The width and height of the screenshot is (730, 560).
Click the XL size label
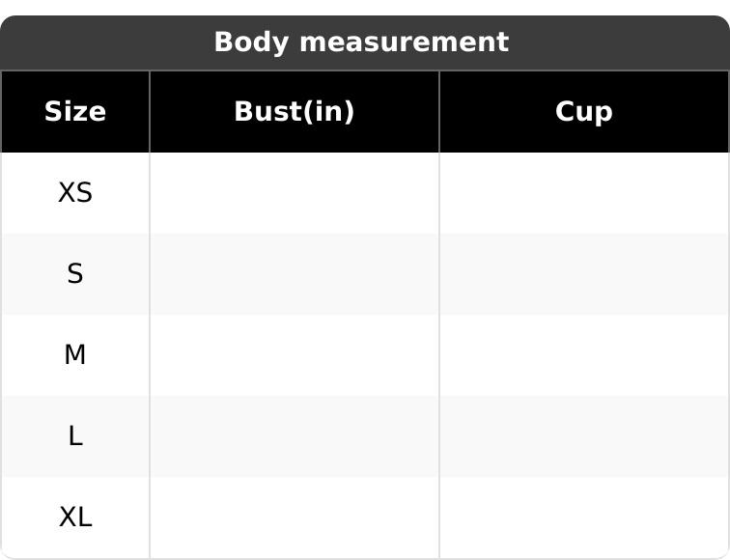(75, 518)
